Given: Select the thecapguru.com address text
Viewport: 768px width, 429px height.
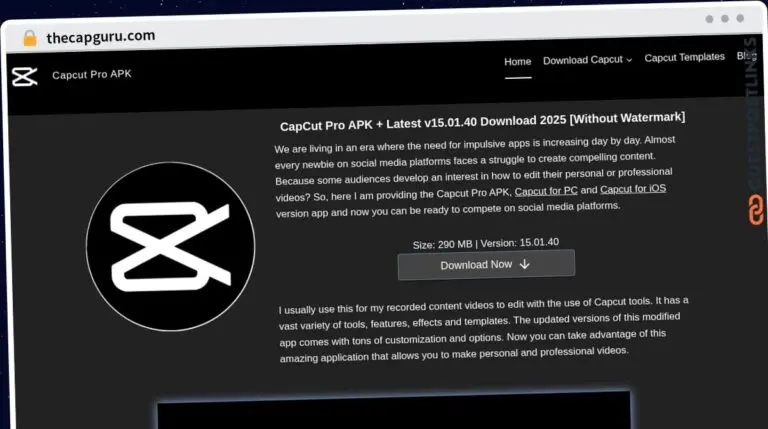Looking at the screenshot, I should click(x=101, y=37).
